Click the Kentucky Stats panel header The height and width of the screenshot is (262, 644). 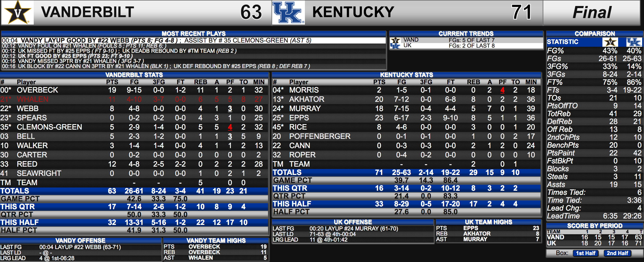pos(407,75)
